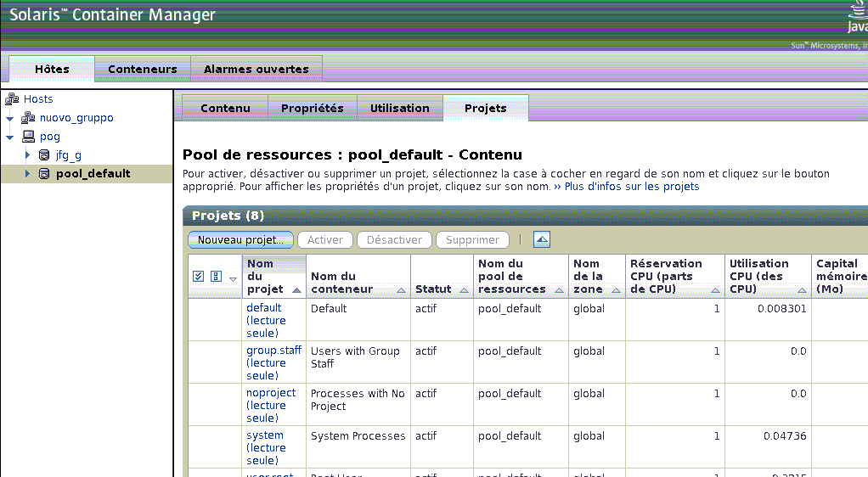Click the 'System Processes' container cell
Image resolution: width=868 pixels, height=477 pixels.
358,436
